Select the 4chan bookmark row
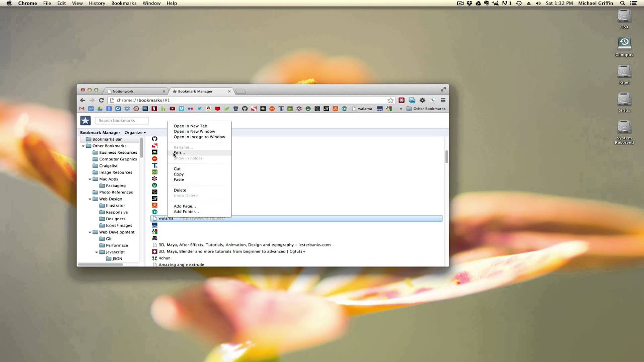 [297, 258]
